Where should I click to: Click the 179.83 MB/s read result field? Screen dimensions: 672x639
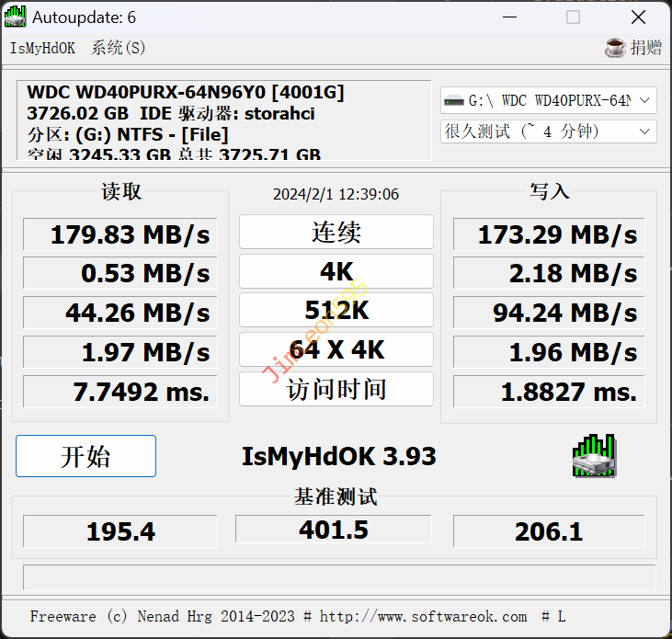tap(120, 234)
